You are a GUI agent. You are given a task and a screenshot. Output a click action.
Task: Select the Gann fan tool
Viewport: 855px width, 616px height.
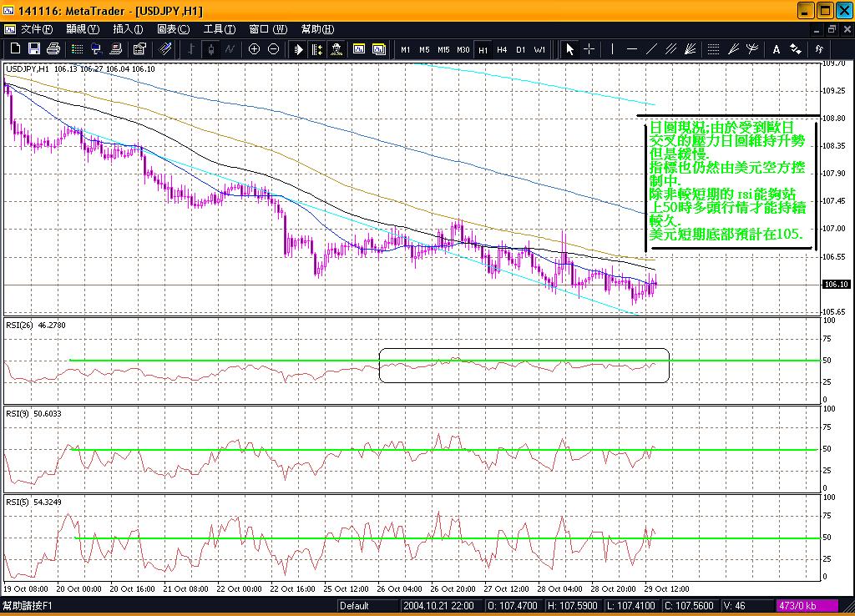[690, 49]
